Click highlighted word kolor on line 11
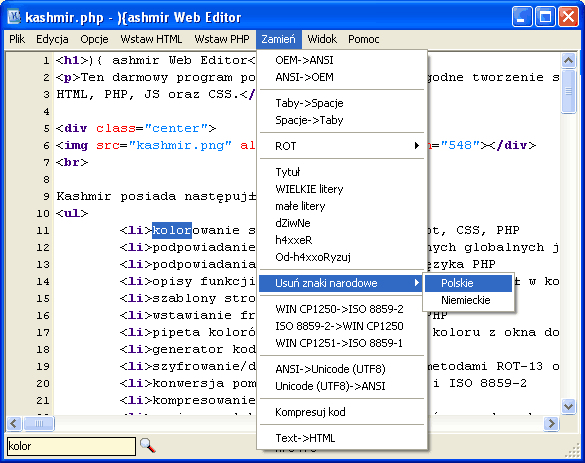Image resolution: width=585 pixels, height=463 pixels. 172,230
